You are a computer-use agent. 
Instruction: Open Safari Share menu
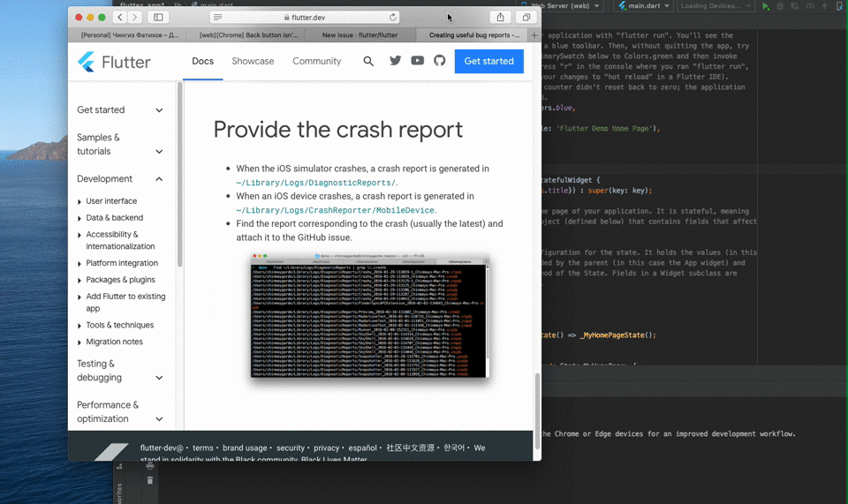[x=500, y=18]
